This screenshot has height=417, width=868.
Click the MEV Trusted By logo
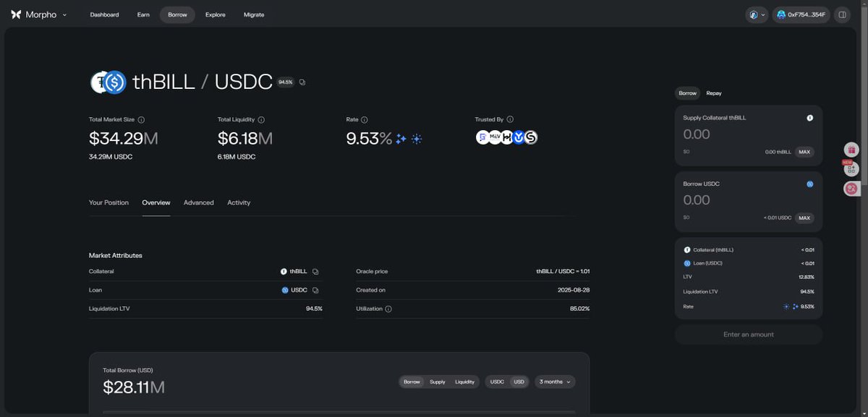(x=495, y=137)
